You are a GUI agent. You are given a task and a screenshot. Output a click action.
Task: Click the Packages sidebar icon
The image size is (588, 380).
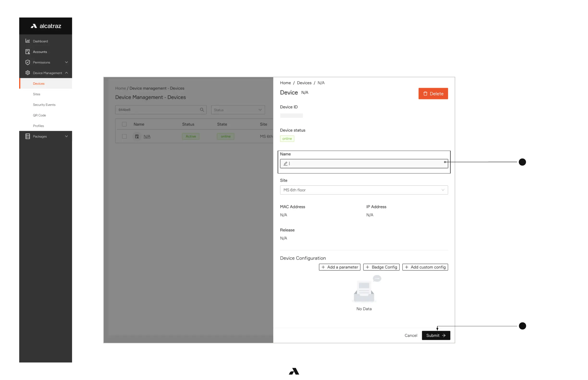(27, 136)
